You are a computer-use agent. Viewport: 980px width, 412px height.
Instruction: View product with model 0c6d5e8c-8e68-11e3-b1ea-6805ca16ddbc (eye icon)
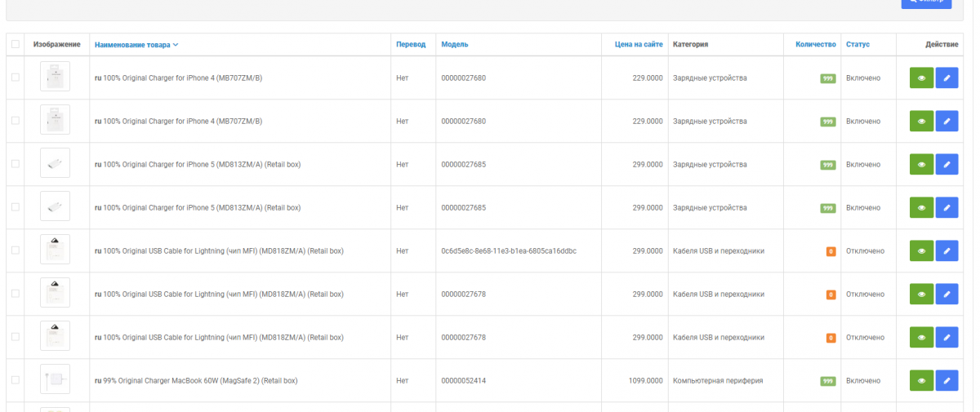pos(921,251)
